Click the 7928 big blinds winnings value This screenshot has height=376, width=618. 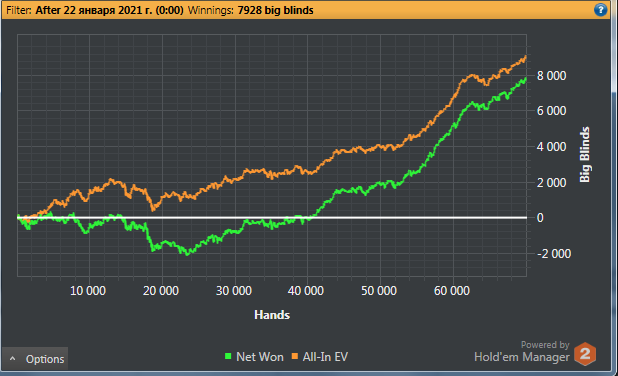(275, 10)
